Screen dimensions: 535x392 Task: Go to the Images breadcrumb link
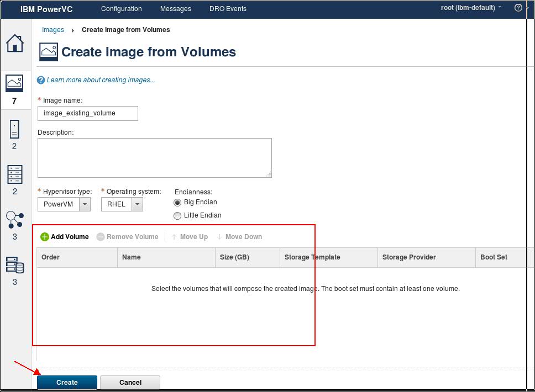tap(53, 30)
